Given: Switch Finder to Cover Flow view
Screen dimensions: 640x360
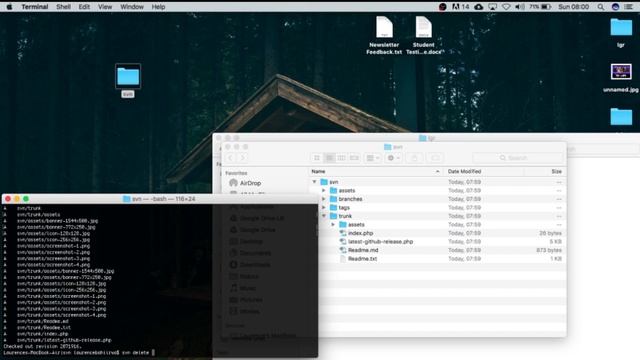Looking at the screenshot, I should (x=354, y=158).
